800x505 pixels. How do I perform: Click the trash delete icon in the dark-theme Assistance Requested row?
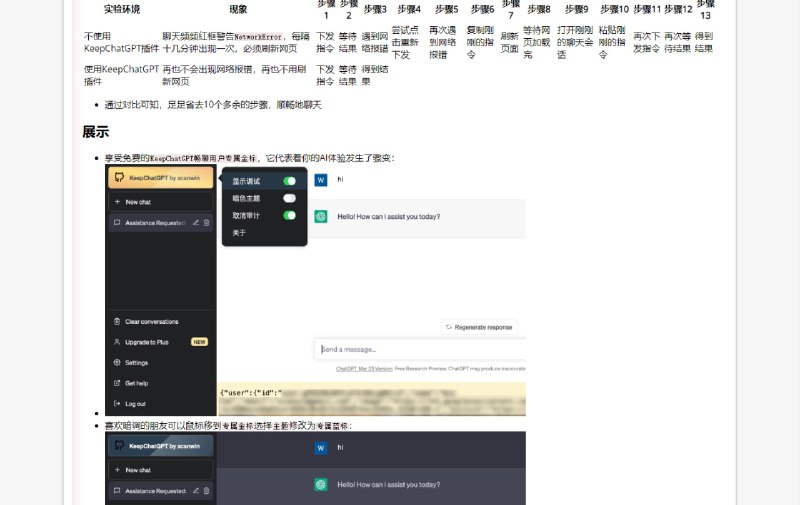pos(207,491)
